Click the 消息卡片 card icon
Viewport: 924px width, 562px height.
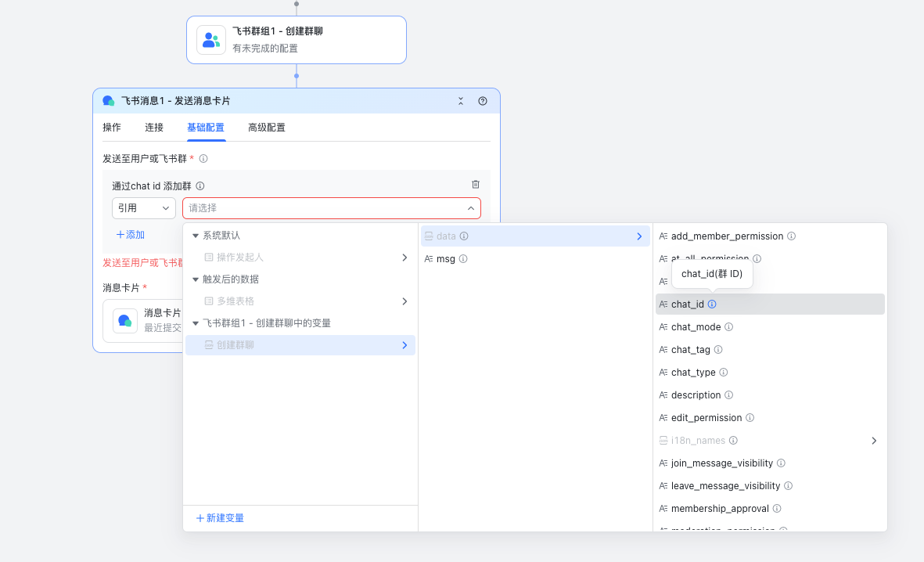pyautogui.click(x=125, y=321)
